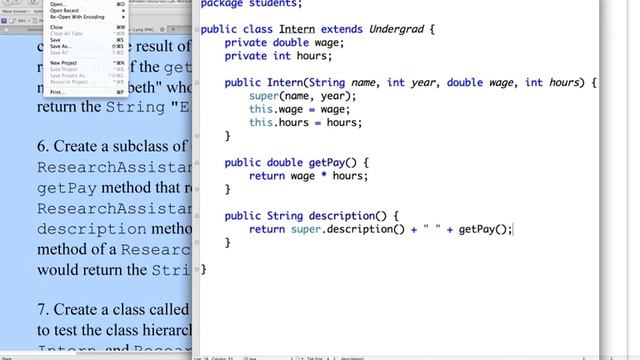640x360 pixels.
Task: Open Re-Open With Encoding submenu
Action: click(86, 17)
